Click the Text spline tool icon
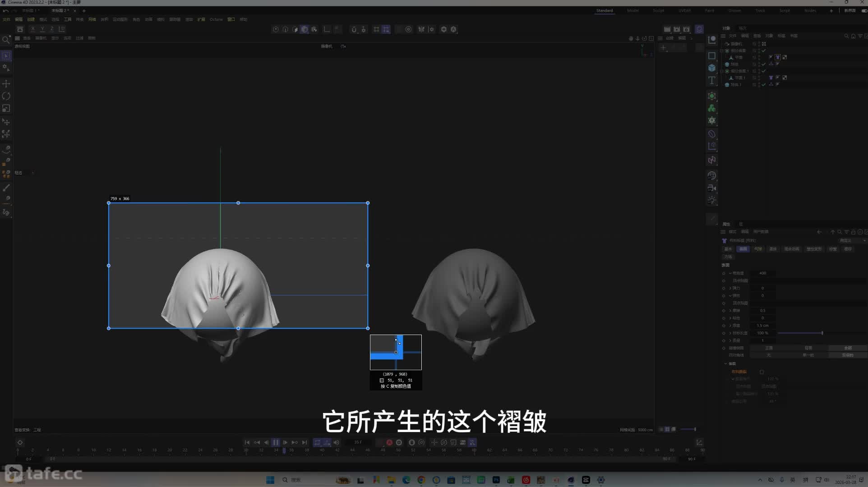The height and width of the screenshot is (487, 868). tap(712, 80)
